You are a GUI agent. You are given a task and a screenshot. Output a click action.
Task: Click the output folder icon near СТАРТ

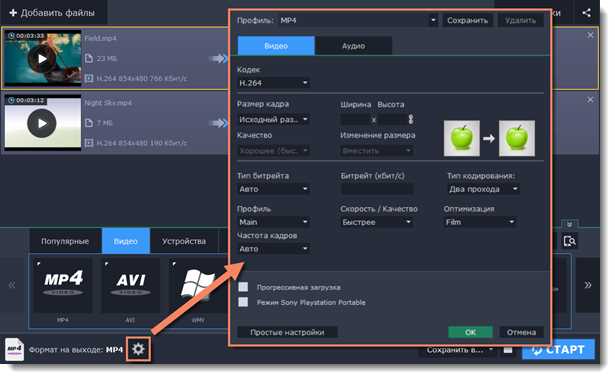coord(508,350)
